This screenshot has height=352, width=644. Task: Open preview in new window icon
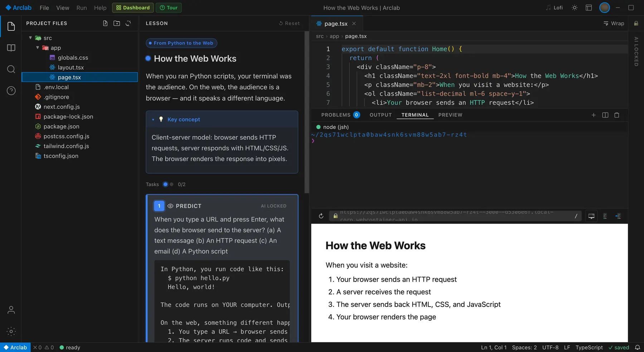[618, 216]
